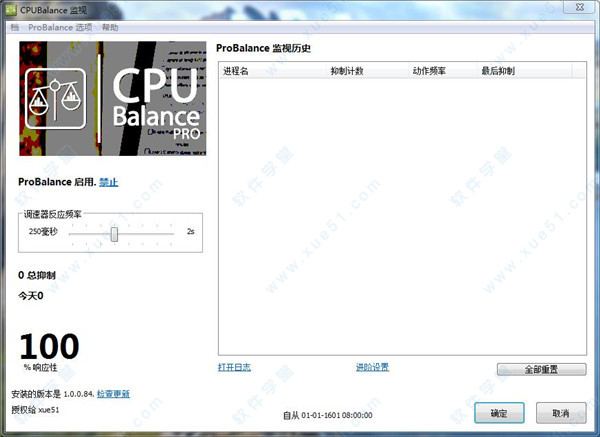Click the 250毫秒 slider minimum label

pos(43,232)
